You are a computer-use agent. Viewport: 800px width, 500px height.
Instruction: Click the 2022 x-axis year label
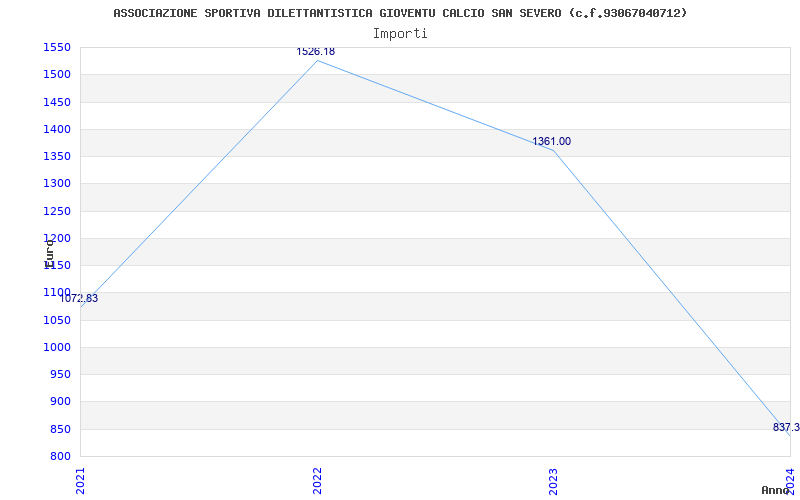point(317,481)
